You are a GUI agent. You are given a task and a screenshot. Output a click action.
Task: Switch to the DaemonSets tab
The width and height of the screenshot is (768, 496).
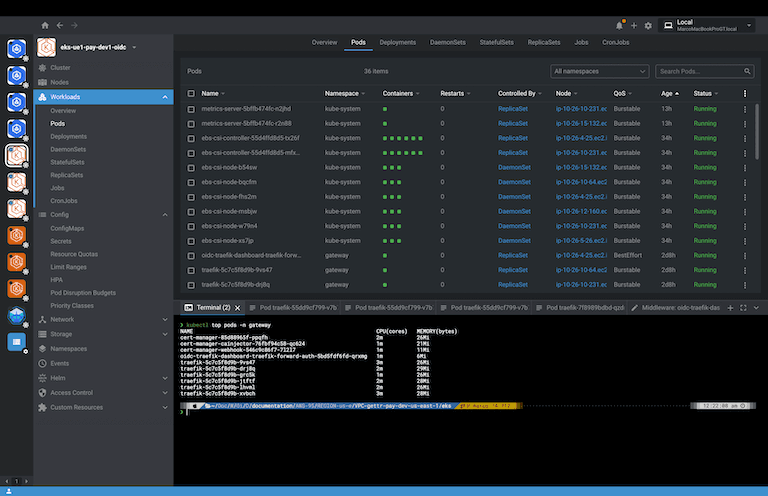(448, 43)
